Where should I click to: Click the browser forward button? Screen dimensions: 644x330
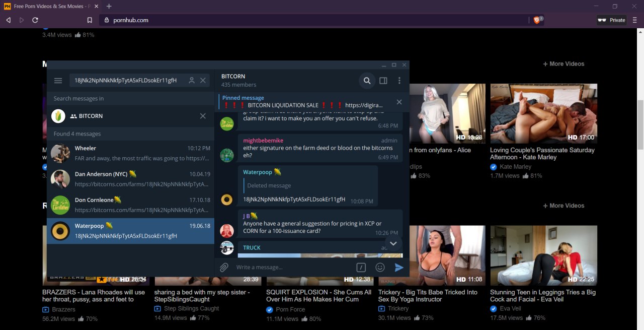22,20
